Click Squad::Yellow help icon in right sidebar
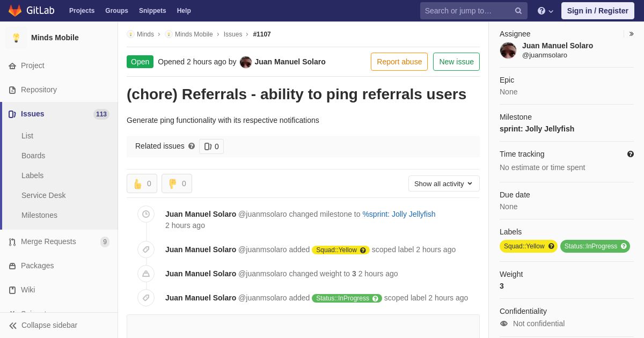Viewport: 644px width, 338px height. (x=551, y=246)
